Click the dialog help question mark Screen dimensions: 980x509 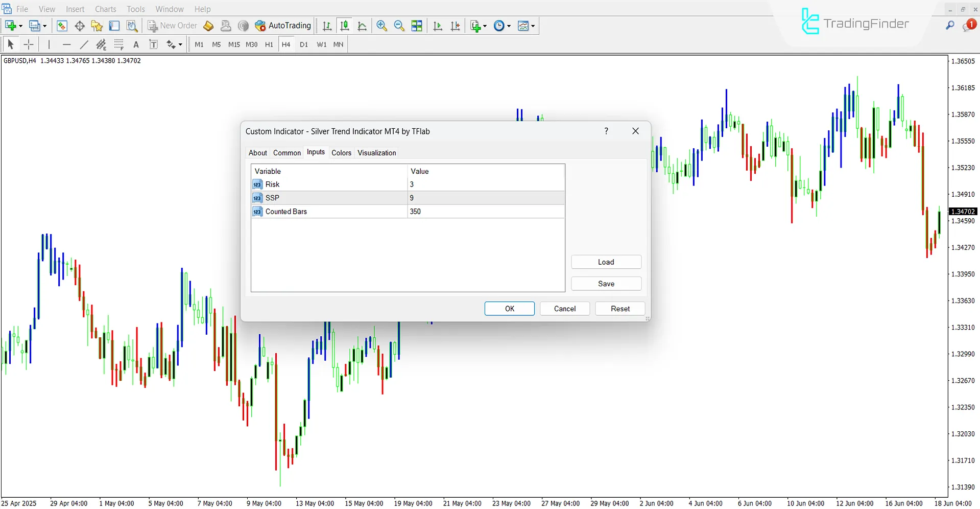tap(606, 131)
